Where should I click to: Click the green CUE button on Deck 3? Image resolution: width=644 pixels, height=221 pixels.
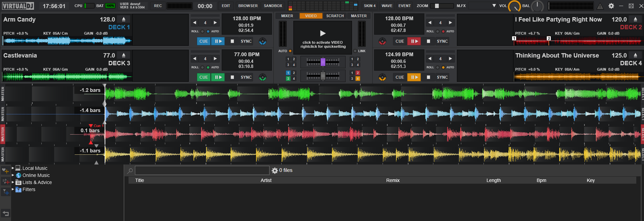pos(204,77)
